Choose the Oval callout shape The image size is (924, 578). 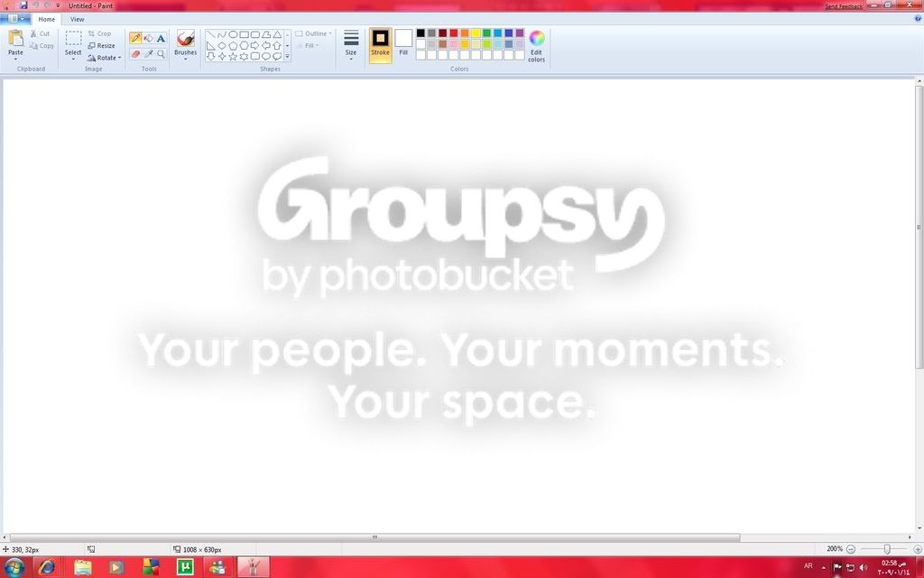266,56
